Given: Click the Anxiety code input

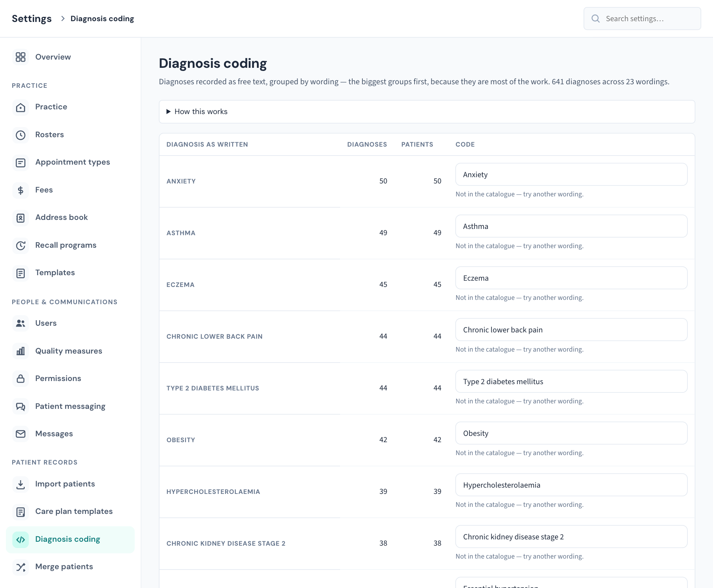Looking at the screenshot, I should (x=571, y=174).
